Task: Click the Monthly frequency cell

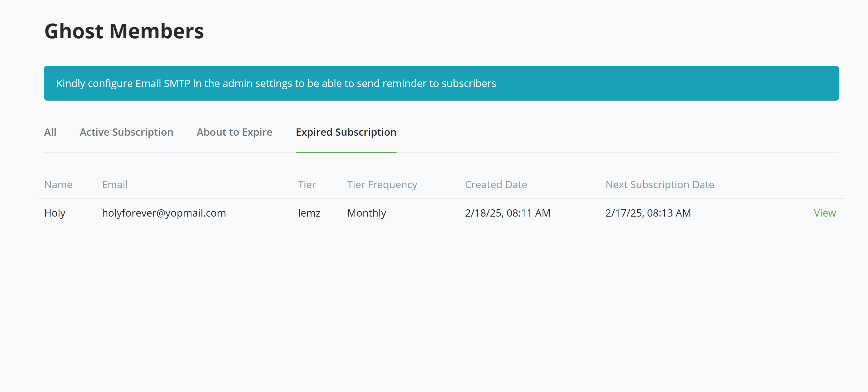Action: (x=366, y=213)
